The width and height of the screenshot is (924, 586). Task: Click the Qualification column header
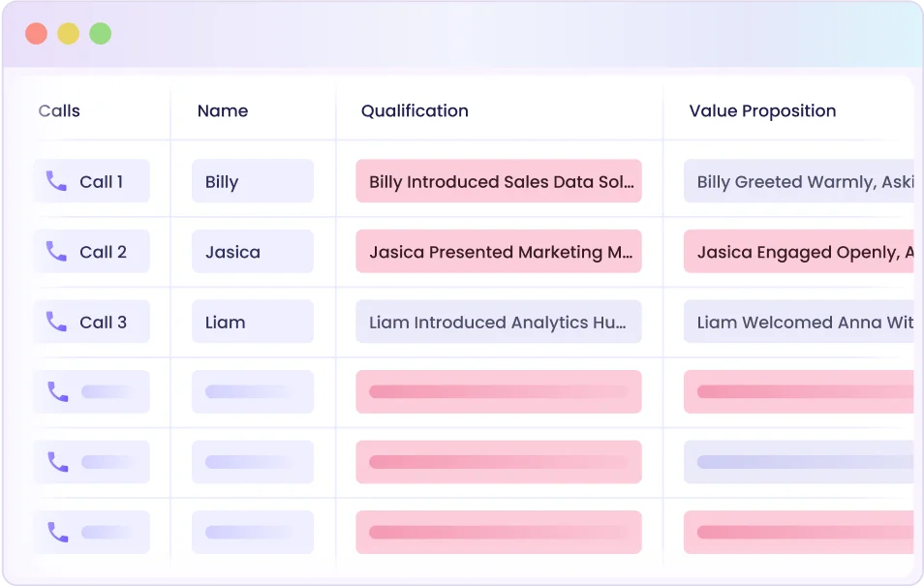click(x=415, y=111)
